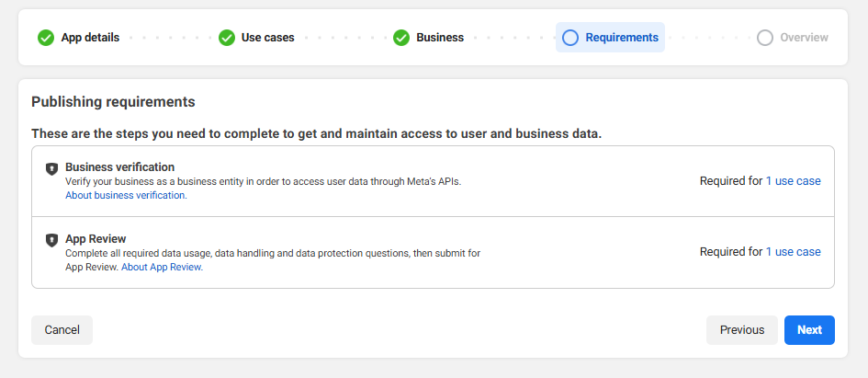Open the Business step
This screenshot has width=868, height=378.
(x=440, y=38)
